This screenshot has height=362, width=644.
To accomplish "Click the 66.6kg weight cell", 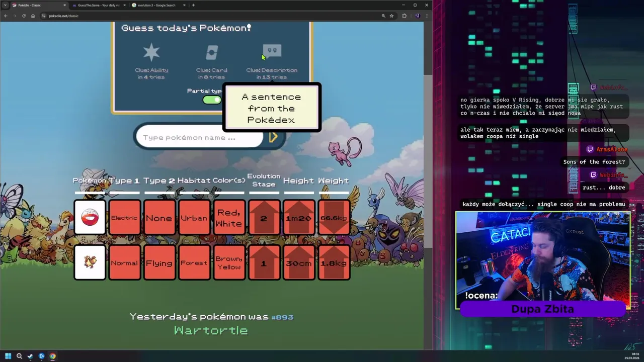I will click(334, 218).
